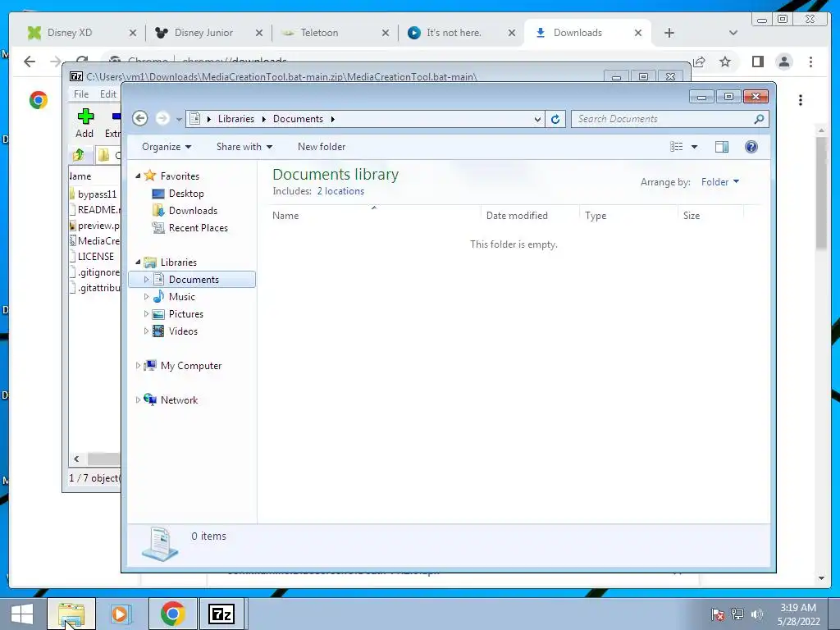Open Chrome tab search chevron
Image resolution: width=840 pixels, height=630 pixels.
pos(733,33)
